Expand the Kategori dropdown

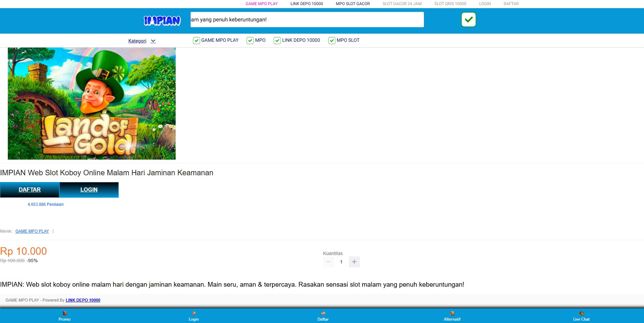click(142, 41)
